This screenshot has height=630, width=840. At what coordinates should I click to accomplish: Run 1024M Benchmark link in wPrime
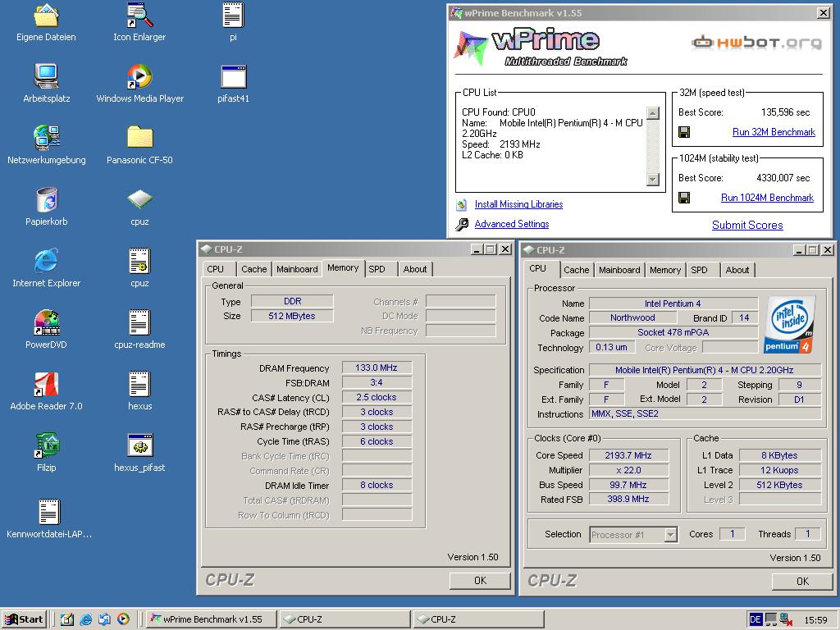coord(767,198)
